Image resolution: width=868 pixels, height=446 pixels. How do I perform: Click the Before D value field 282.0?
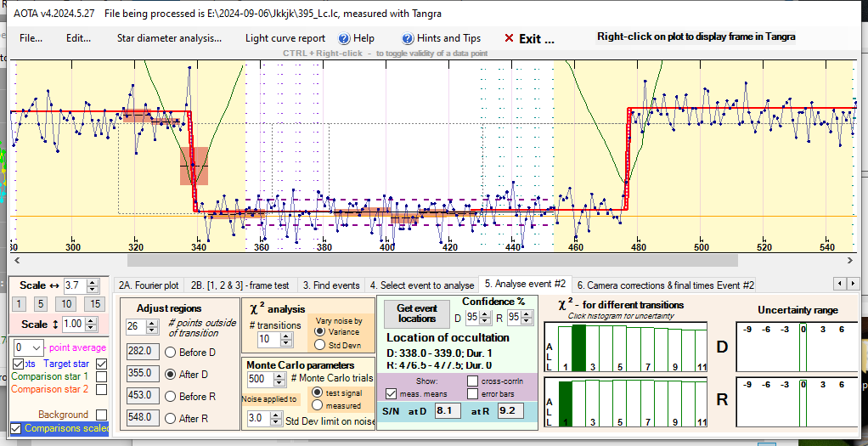click(x=143, y=353)
